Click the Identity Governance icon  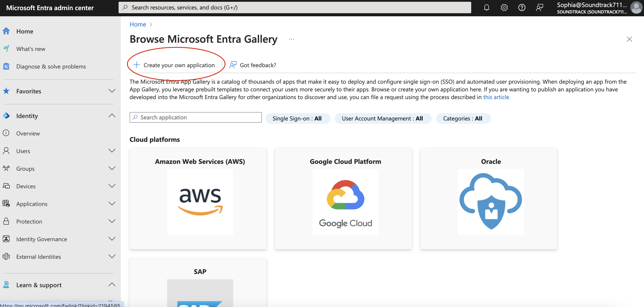pyautogui.click(x=6, y=239)
